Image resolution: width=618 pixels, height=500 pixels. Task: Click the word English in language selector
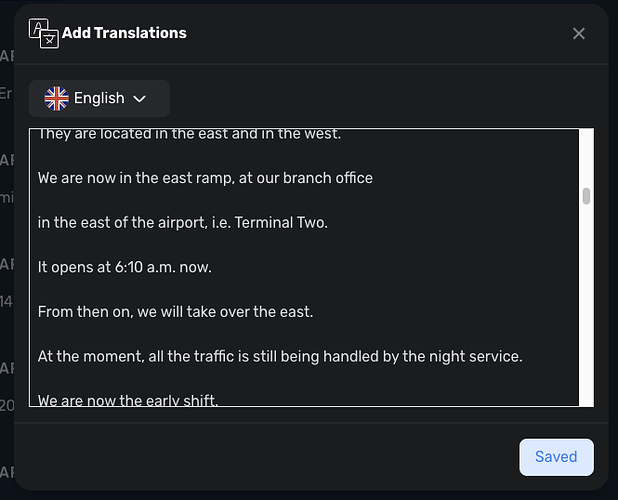pos(99,98)
